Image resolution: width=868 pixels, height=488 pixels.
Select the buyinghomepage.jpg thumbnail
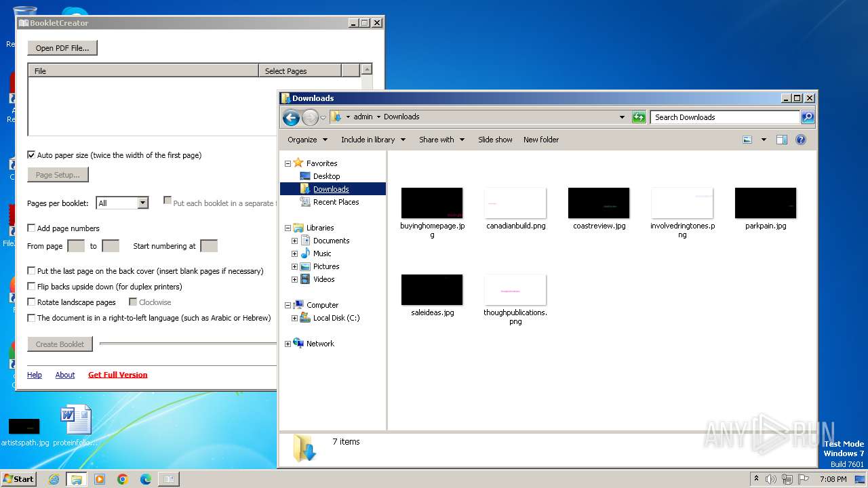[x=432, y=203]
